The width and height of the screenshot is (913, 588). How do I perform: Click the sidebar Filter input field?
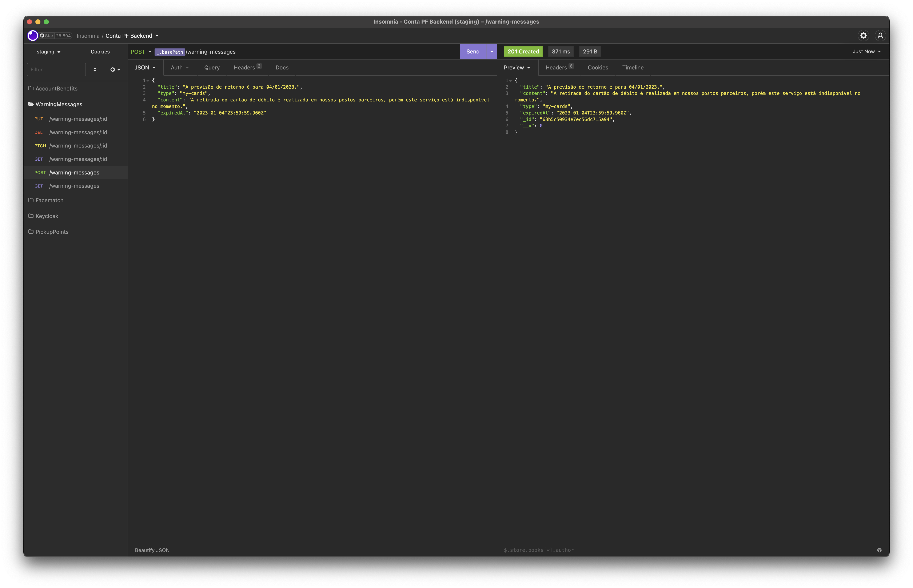coord(56,69)
